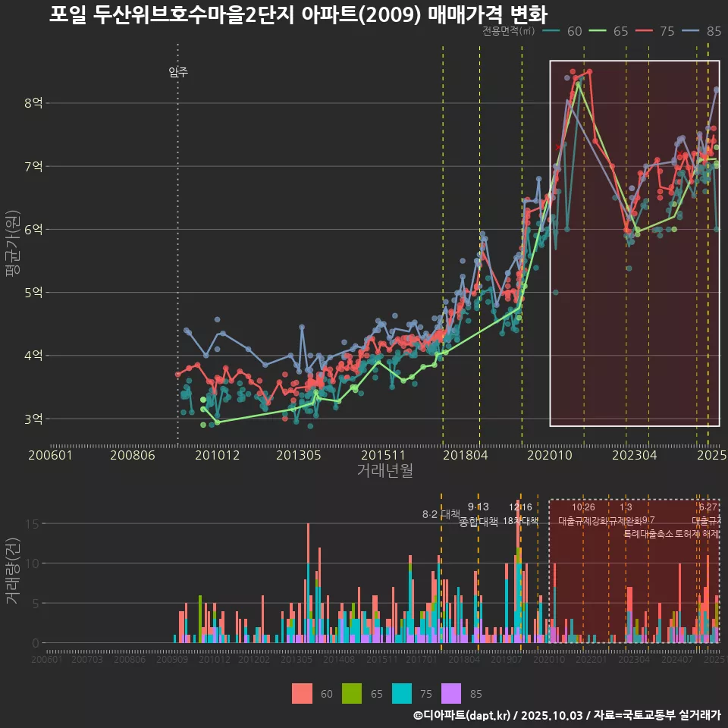Select the red 60 swatch in bottom legend
This screenshot has width=728, height=728.
point(302,693)
